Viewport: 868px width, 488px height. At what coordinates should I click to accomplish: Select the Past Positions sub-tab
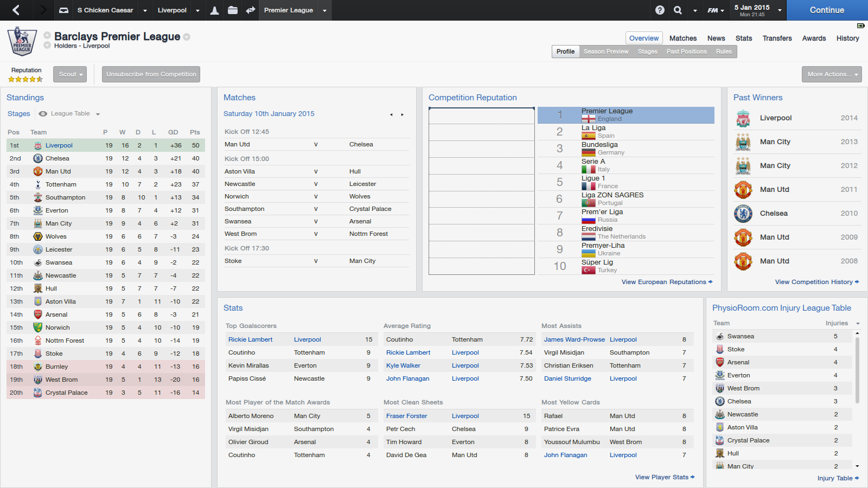(686, 52)
